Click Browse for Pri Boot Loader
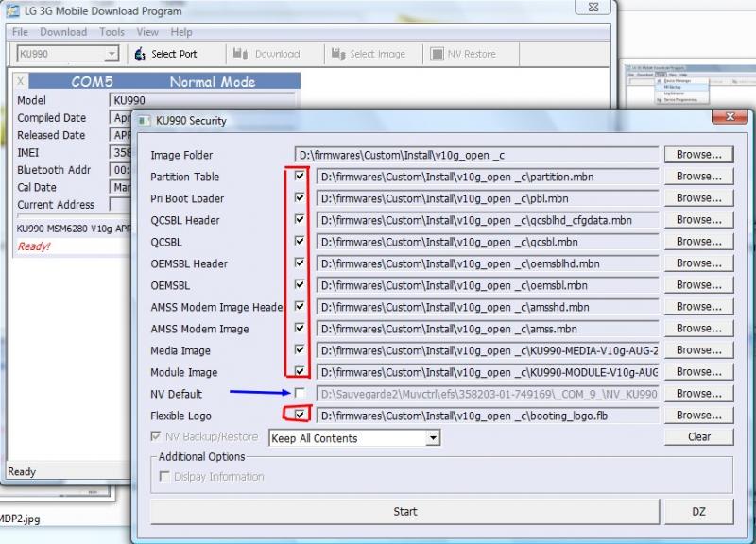Viewport: 756px width, 544px height. pos(698,198)
